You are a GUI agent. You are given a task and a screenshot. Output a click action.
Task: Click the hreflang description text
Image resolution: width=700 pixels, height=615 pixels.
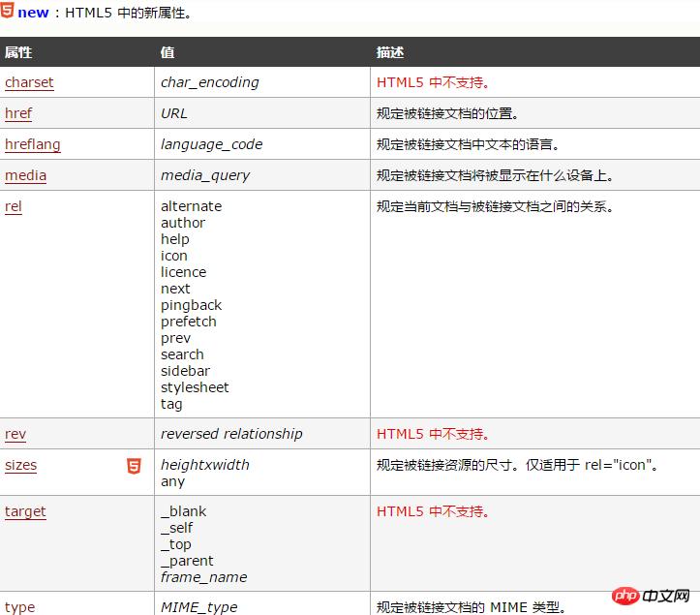(x=468, y=144)
